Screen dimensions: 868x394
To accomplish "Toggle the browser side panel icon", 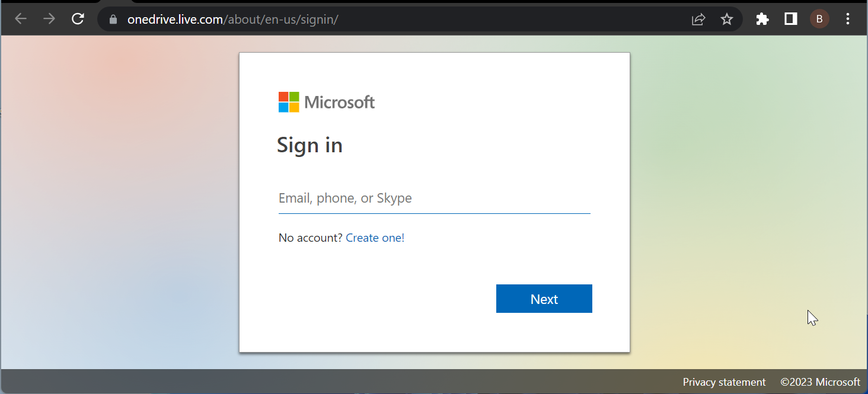I will tap(790, 19).
